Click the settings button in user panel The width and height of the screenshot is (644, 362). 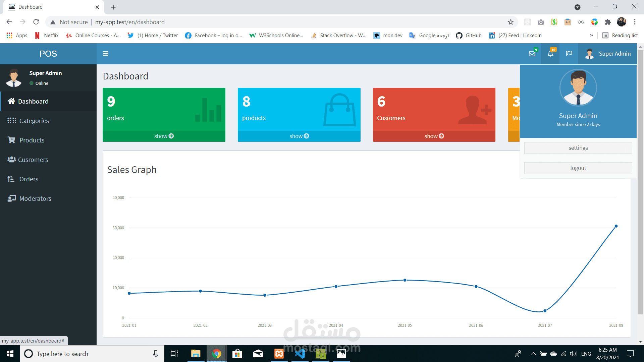[x=578, y=148]
